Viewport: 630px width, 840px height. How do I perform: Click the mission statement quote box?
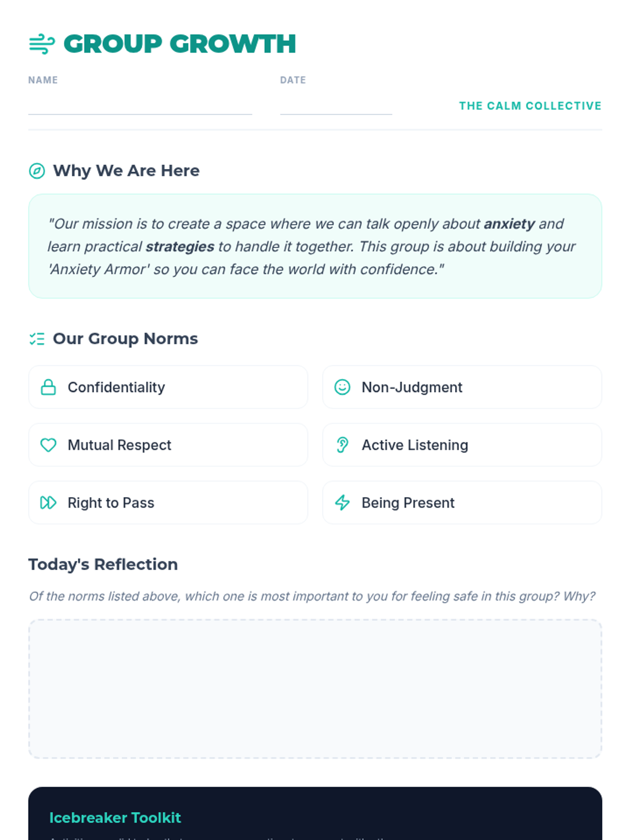click(x=315, y=247)
